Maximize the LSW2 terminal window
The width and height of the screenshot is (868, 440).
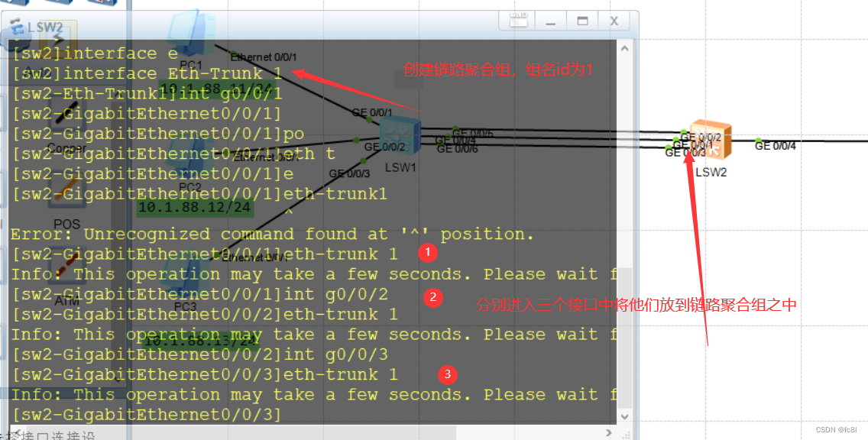(x=582, y=21)
